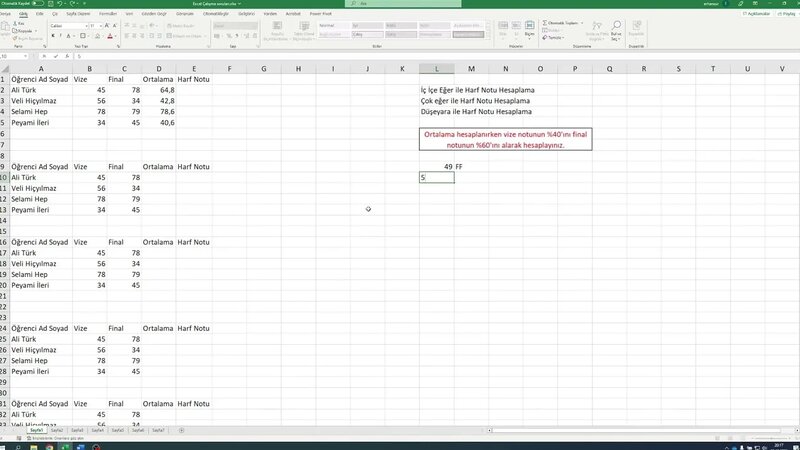Screen dimensions: 800x450
Task: Click the formula bar cancel X icon
Action: click(45, 56)
